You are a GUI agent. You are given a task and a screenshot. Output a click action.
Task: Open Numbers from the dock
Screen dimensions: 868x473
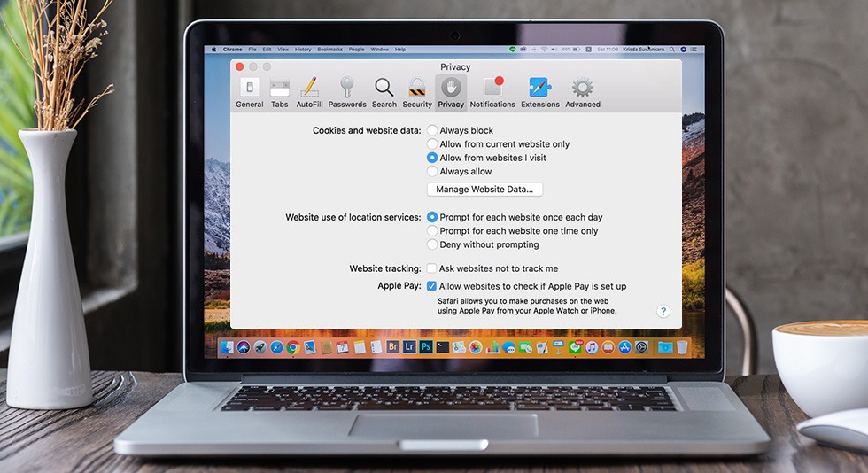[492, 347]
